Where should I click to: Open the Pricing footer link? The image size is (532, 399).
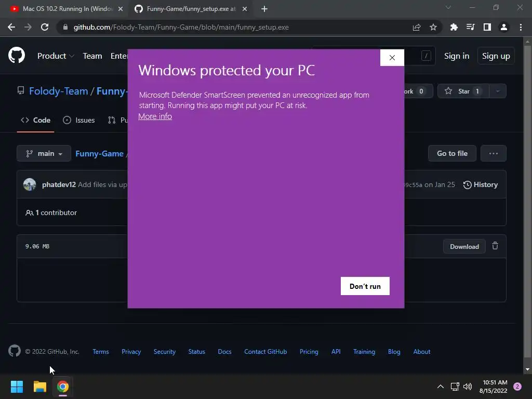coord(309,352)
